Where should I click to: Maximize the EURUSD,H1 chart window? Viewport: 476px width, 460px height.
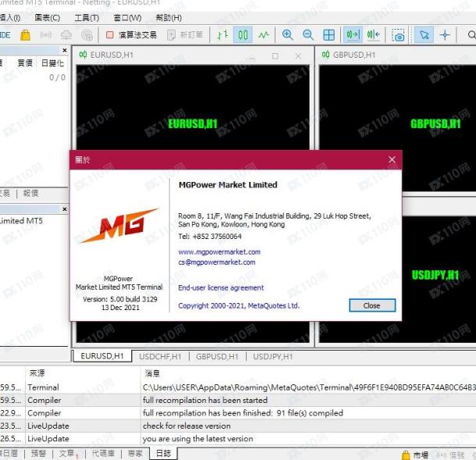point(275,56)
